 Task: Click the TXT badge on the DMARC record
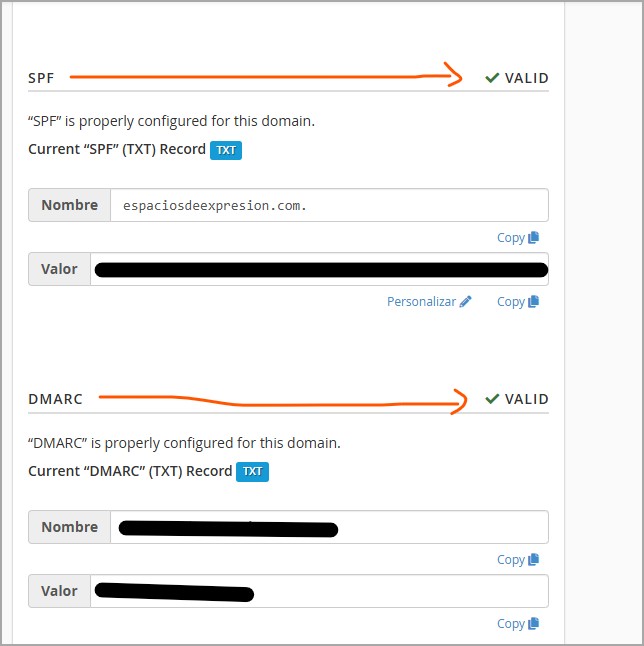252,471
